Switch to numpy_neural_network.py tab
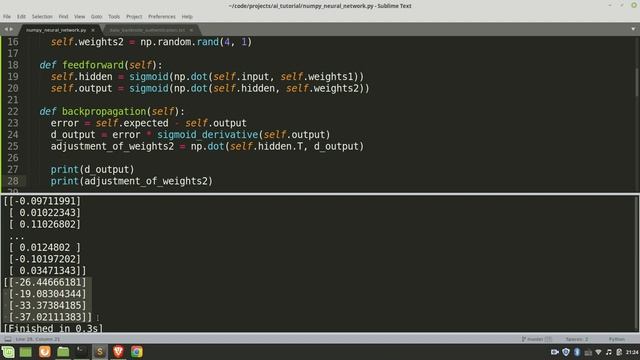 pyautogui.click(x=56, y=30)
